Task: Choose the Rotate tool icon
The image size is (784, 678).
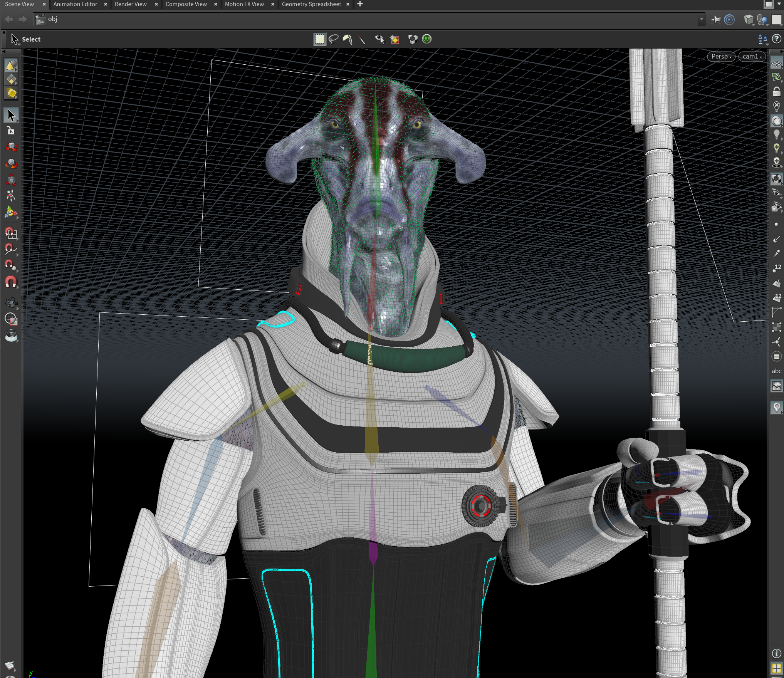Action: [x=11, y=163]
